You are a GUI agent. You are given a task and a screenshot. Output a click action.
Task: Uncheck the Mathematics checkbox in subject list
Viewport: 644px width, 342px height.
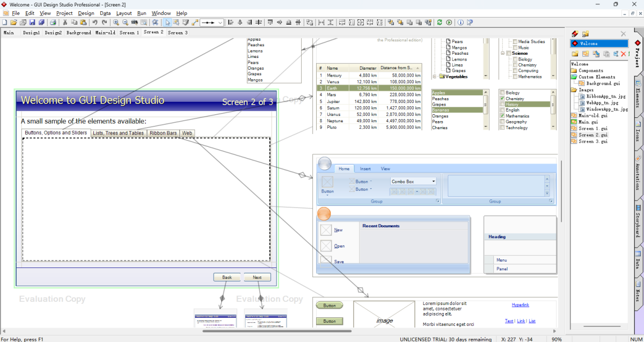pyautogui.click(x=502, y=116)
